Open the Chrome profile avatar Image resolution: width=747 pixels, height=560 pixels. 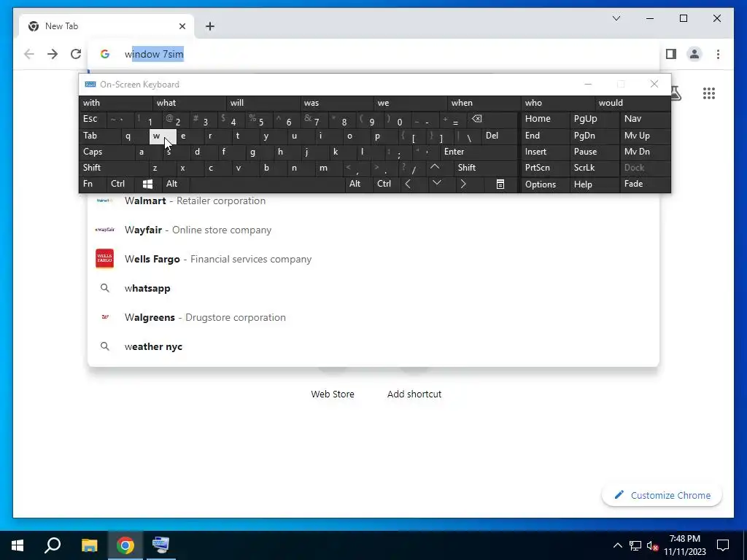[694, 54]
